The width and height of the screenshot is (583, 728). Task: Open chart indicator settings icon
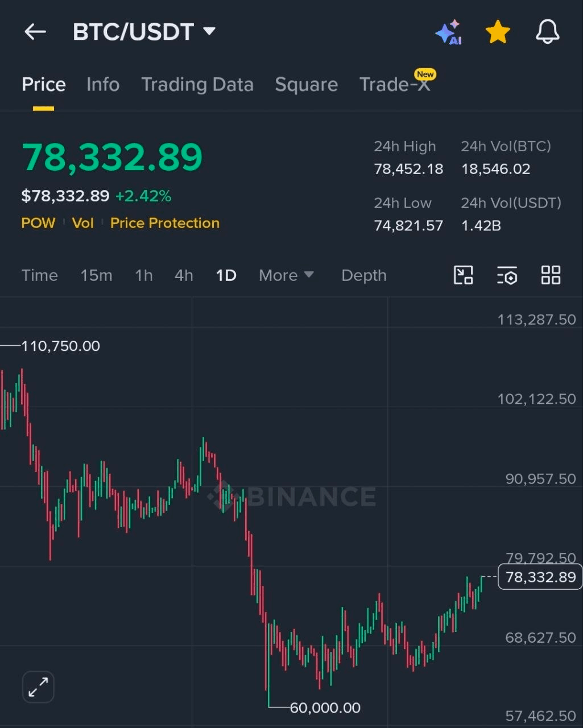point(507,275)
